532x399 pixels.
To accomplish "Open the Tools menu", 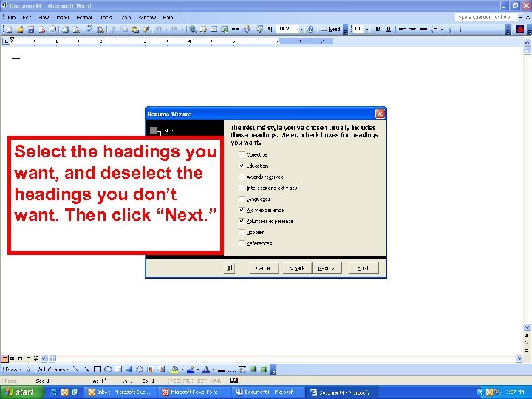I will 106,17.
